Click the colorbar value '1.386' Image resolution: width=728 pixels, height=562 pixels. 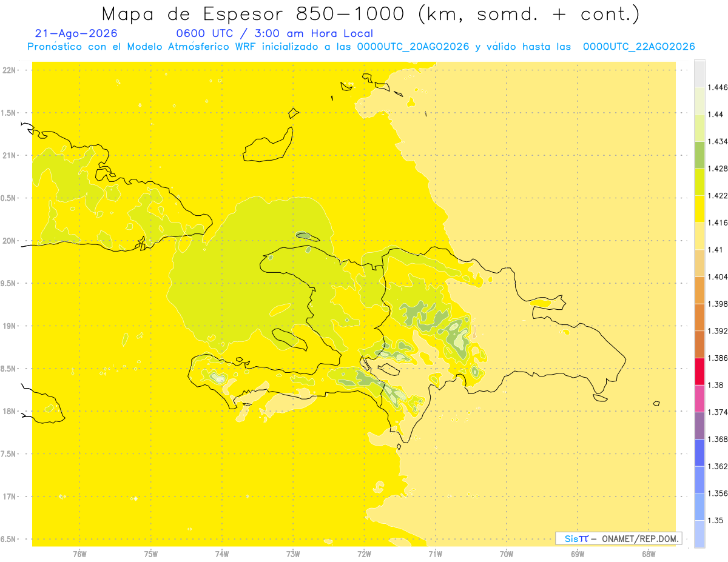[x=717, y=358]
